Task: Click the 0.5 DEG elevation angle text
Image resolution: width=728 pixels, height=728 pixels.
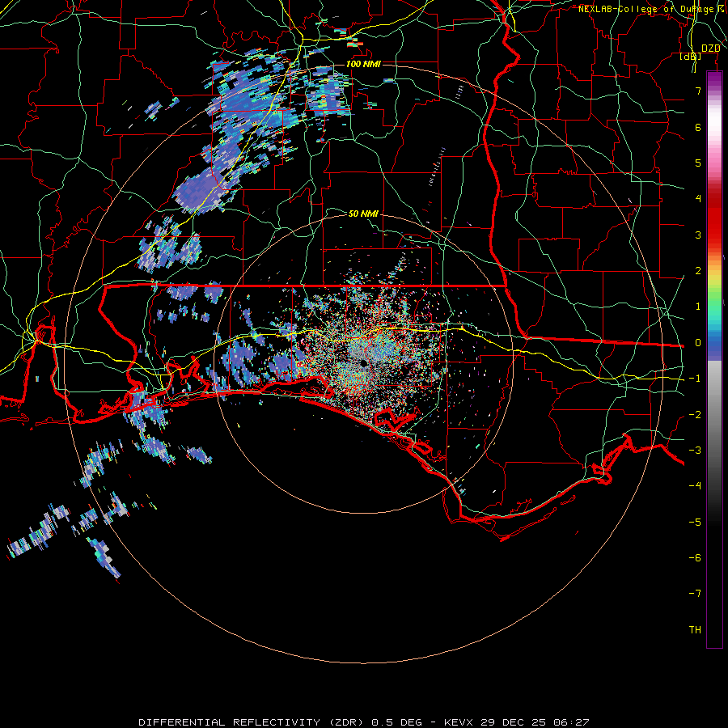Action: [397, 722]
